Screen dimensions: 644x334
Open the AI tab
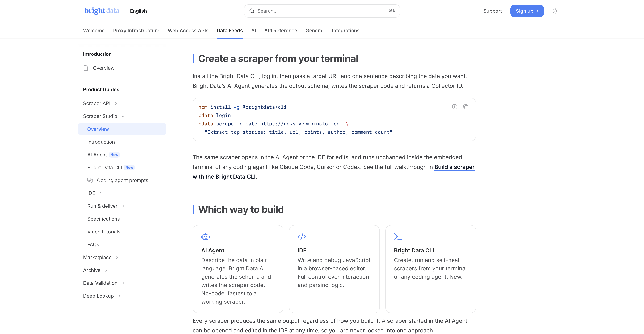point(253,31)
